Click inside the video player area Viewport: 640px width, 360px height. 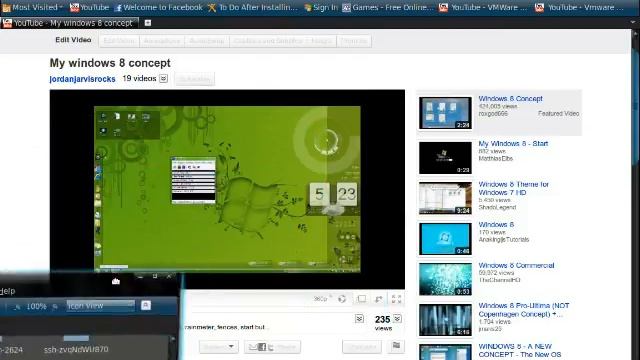tap(227, 189)
